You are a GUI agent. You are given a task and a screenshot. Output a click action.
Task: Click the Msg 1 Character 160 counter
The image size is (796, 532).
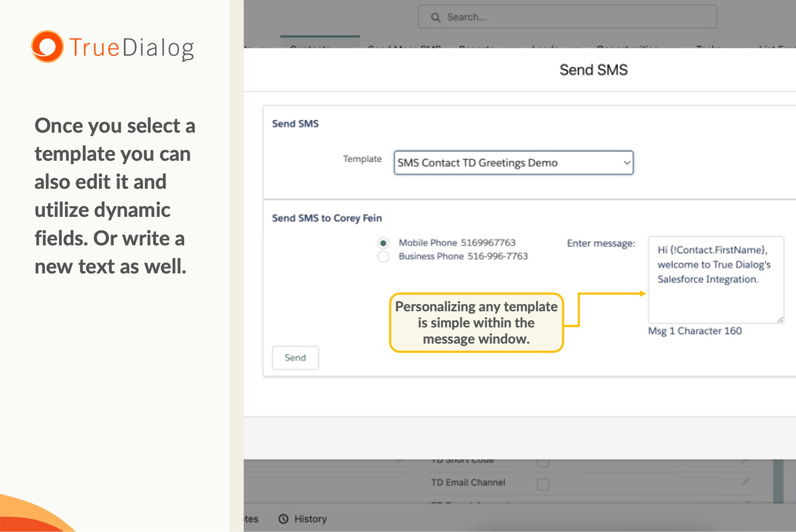695,331
